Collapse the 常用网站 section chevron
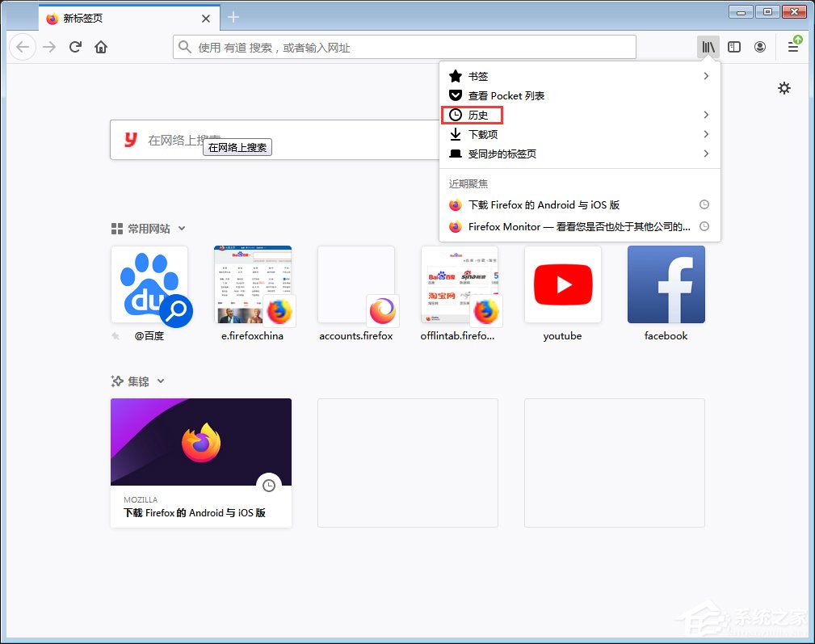The image size is (815, 644). [x=182, y=228]
